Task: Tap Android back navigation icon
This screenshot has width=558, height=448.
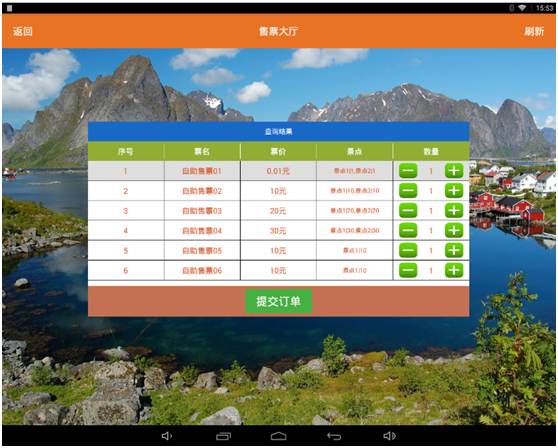Action: (x=334, y=436)
